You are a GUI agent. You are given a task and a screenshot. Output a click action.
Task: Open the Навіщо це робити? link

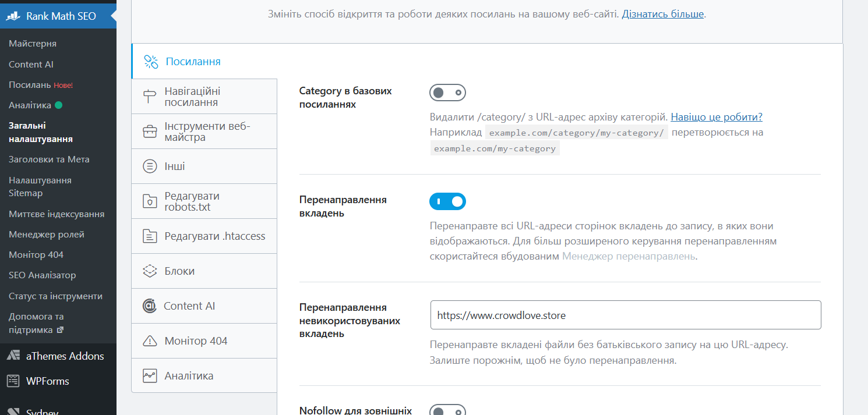717,117
